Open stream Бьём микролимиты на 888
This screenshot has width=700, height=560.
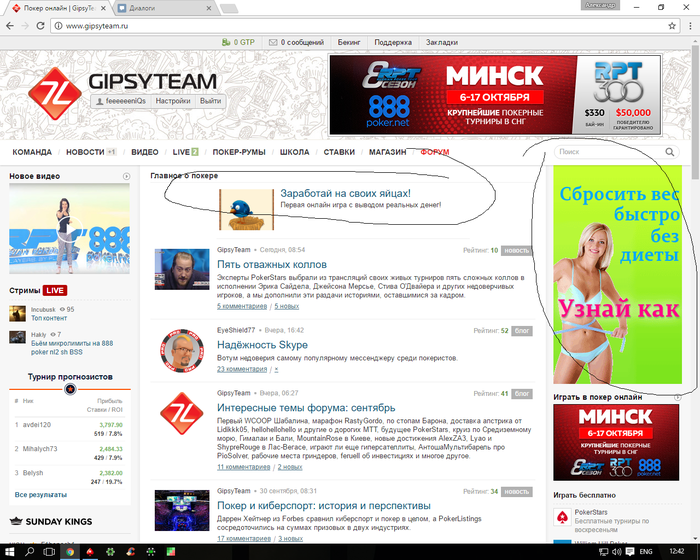(72, 347)
